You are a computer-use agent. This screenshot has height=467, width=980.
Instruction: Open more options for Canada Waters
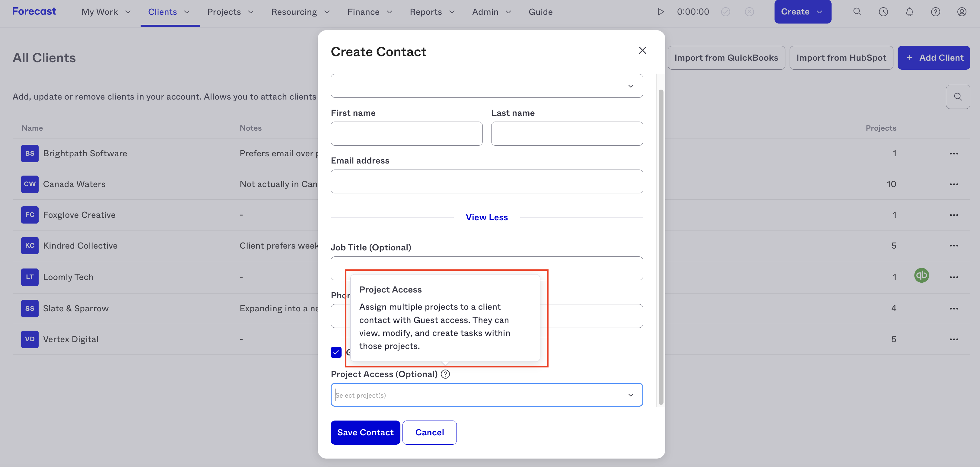(x=954, y=184)
